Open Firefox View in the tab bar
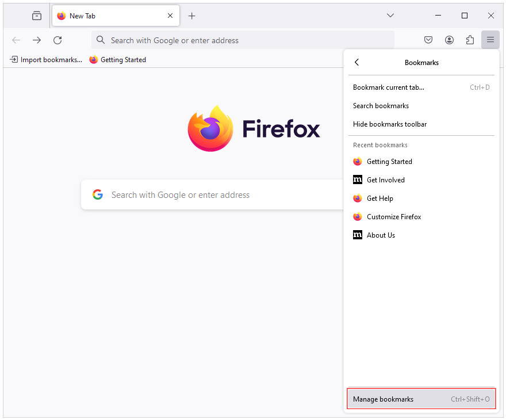Image resolution: width=506 pixels, height=420 pixels. point(36,16)
